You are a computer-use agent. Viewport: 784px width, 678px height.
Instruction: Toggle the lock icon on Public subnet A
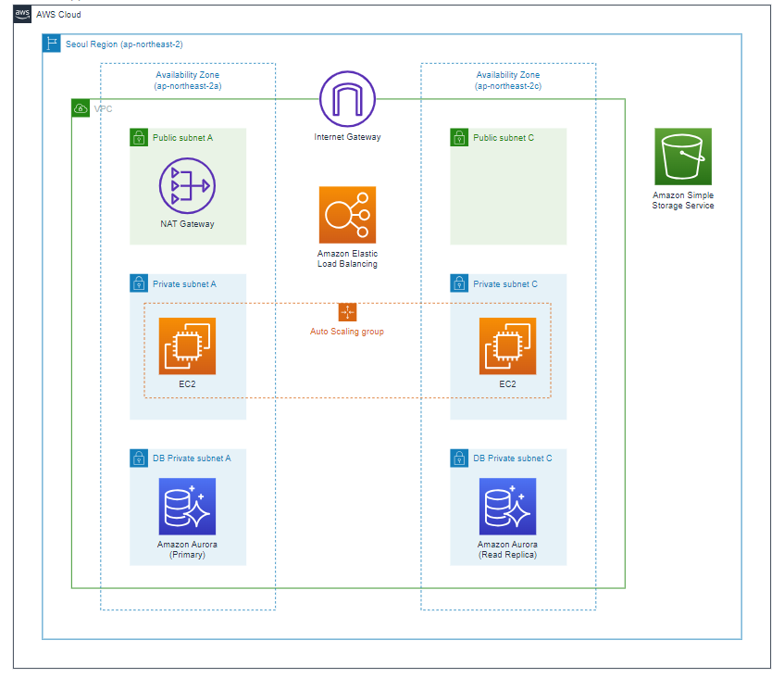point(138,136)
